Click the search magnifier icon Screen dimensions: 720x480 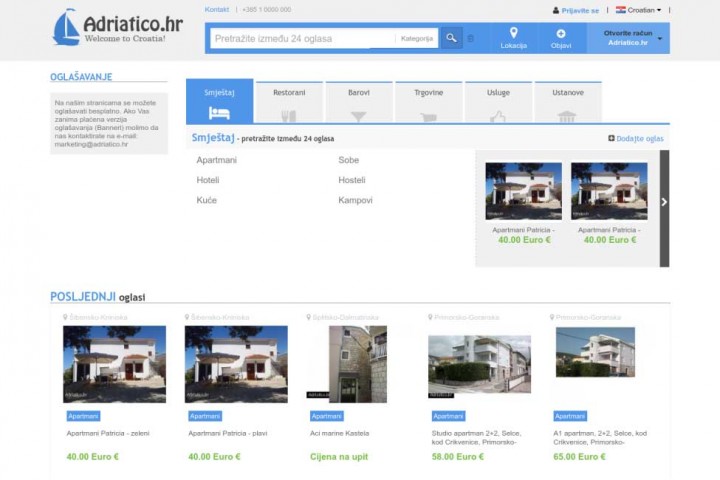(452, 39)
